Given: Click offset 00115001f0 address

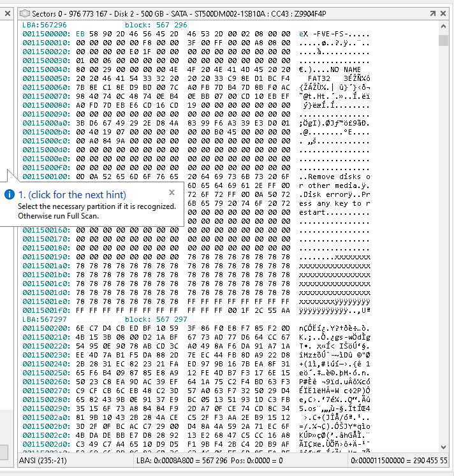Looking at the screenshot, I should 47,310.
